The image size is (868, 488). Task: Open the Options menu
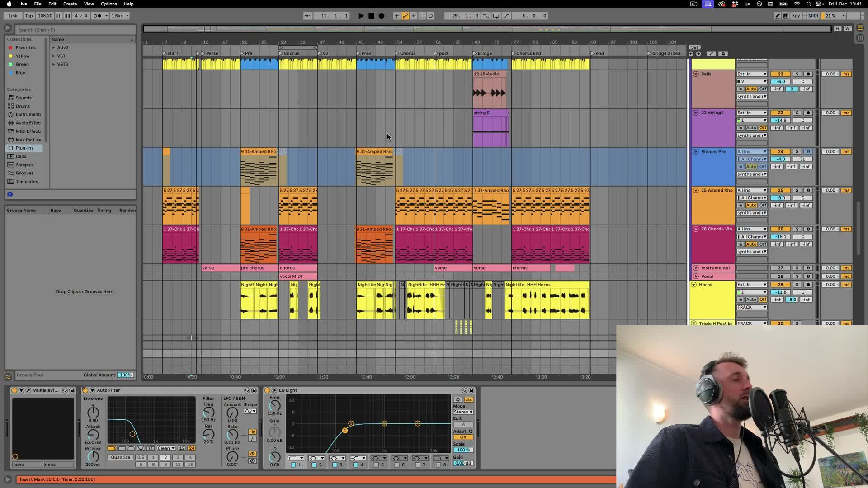pos(109,4)
